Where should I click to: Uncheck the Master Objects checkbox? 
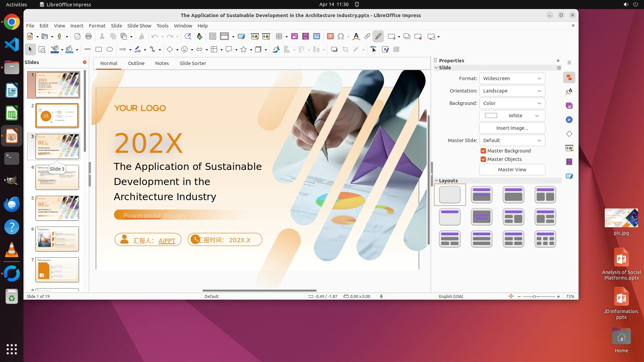click(x=483, y=159)
